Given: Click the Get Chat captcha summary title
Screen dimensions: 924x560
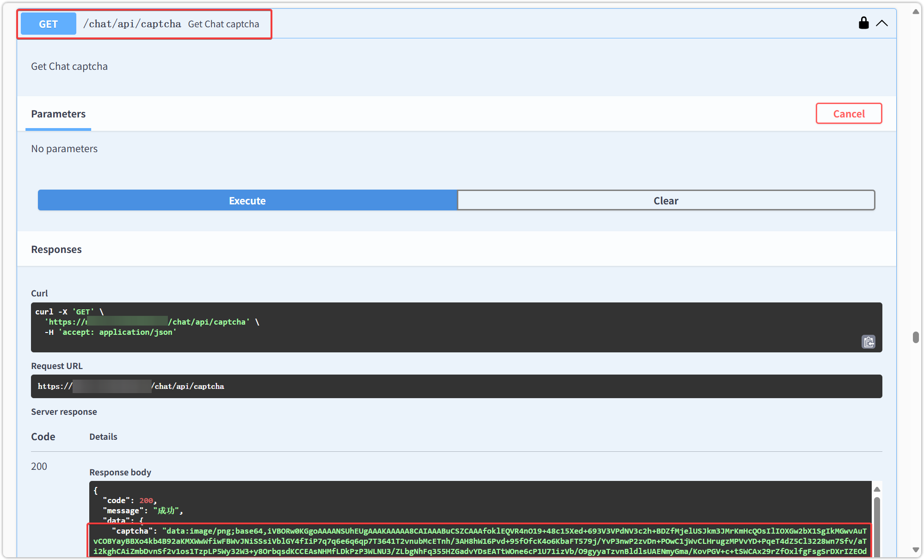Looking at the screenshot, I should (223, 24).
